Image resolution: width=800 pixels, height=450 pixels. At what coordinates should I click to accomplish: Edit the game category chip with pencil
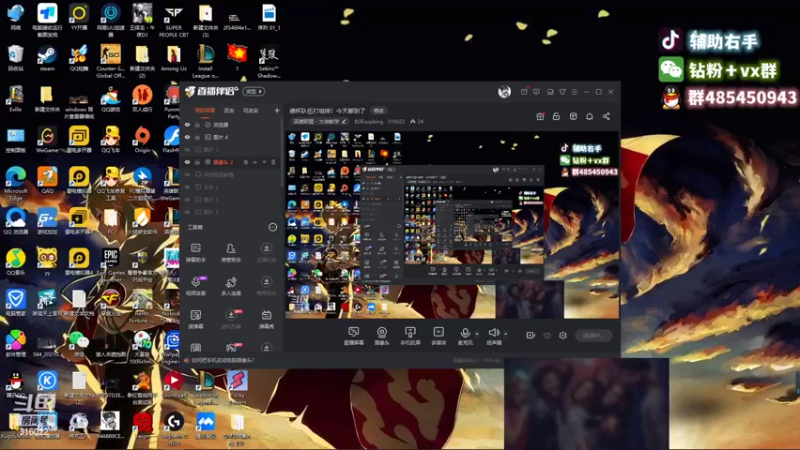320,121
